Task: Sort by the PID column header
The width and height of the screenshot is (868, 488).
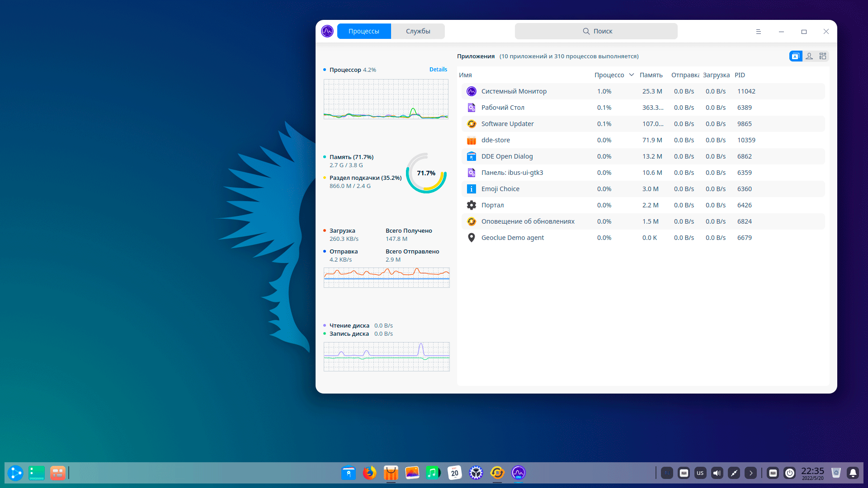Action: click(x=740, y=75)
